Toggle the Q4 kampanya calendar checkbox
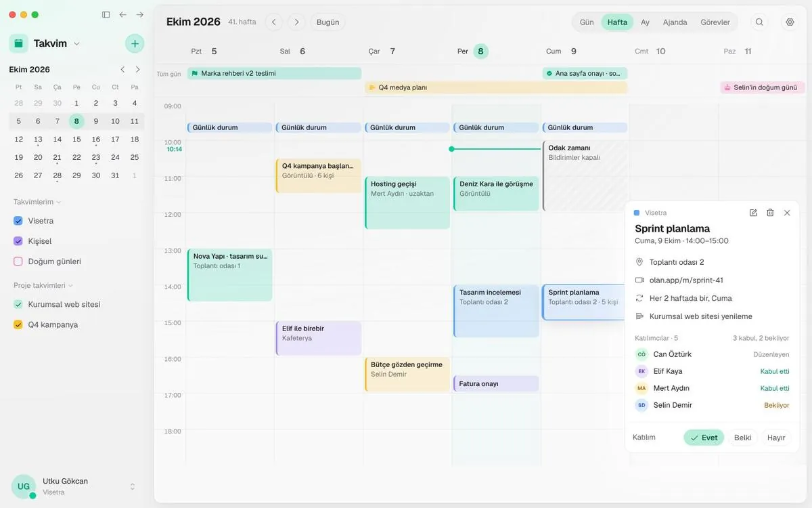This screenshot has width=812, height=508. click(18, 325)
